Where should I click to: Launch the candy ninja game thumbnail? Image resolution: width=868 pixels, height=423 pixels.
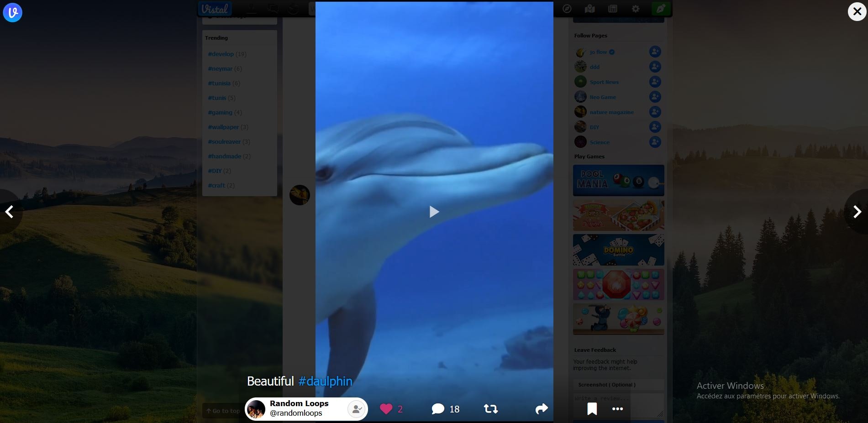coord(619,319)
